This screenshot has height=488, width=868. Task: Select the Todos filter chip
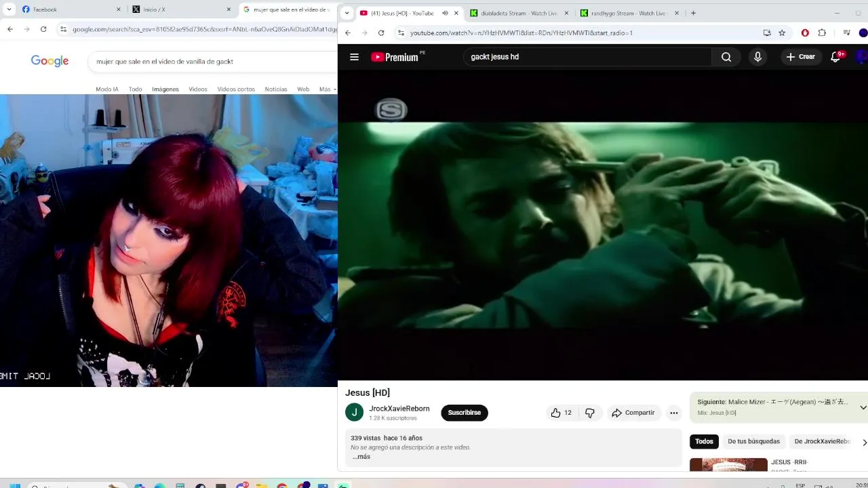point(704,441)
